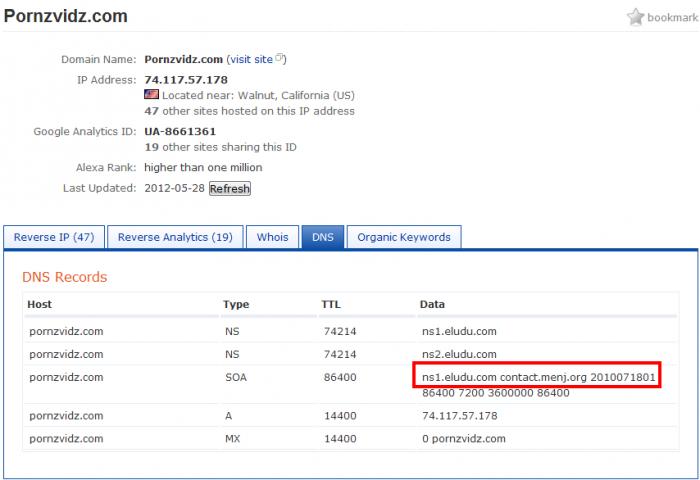Click ns1.eludu.com in the first NS row
The image size is (700, 480).
pyautogui.click(x=459, y=331)
